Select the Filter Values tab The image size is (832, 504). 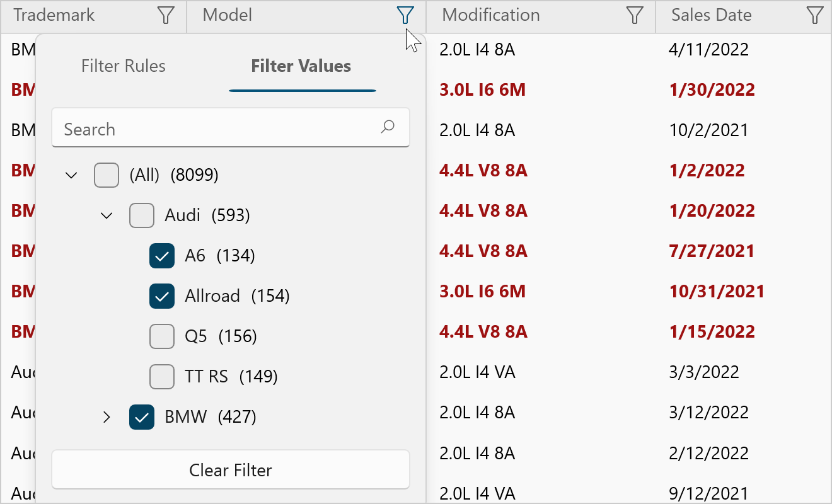(x=301, y=66)
